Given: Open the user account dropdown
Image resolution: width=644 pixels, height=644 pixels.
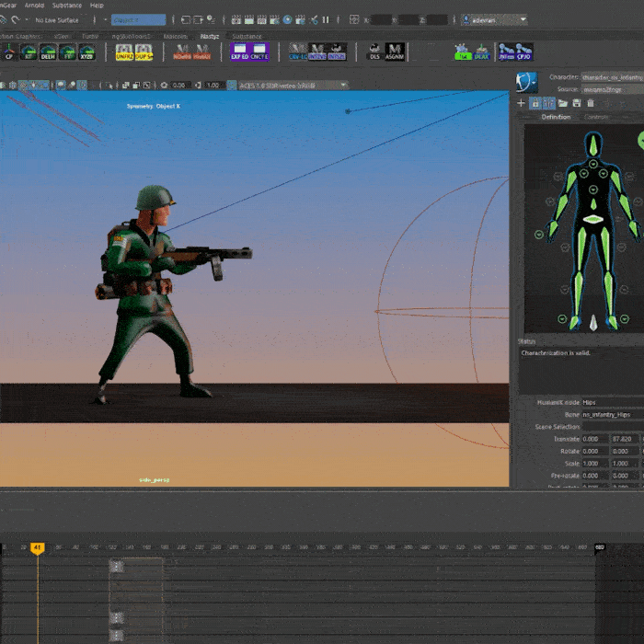Looking at the screenshot, I should pyautogui.click(x=494, y=19).
